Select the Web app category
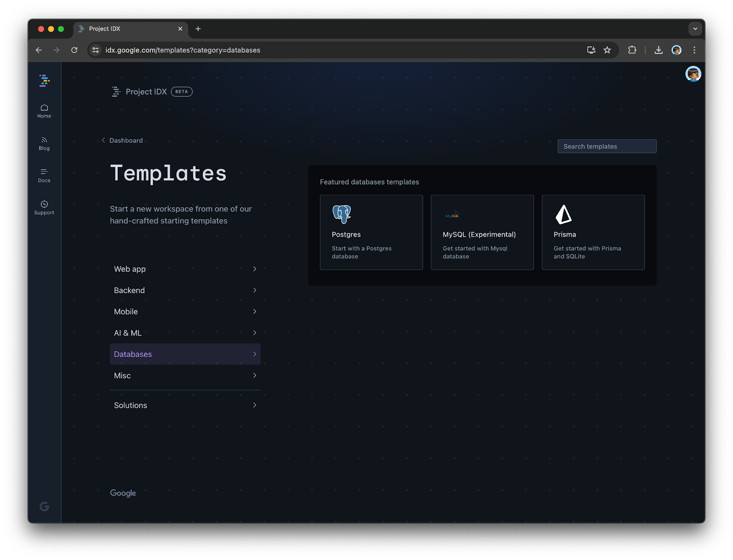Screen dimensions: 733x560 click(185, 269)
